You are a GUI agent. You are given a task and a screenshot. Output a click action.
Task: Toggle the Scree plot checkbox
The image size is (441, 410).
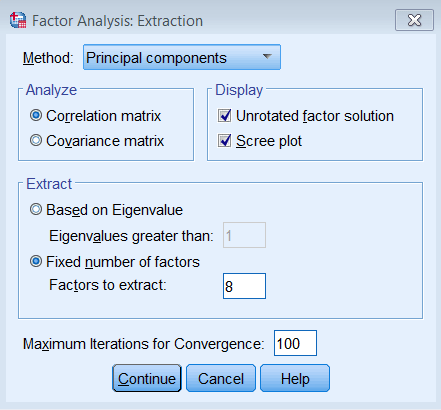tap(224, 140)
